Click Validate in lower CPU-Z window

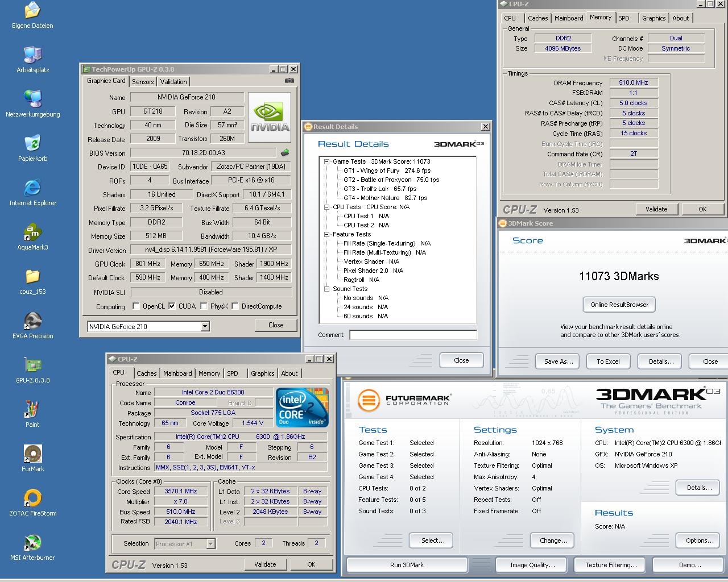coord(265,564)
